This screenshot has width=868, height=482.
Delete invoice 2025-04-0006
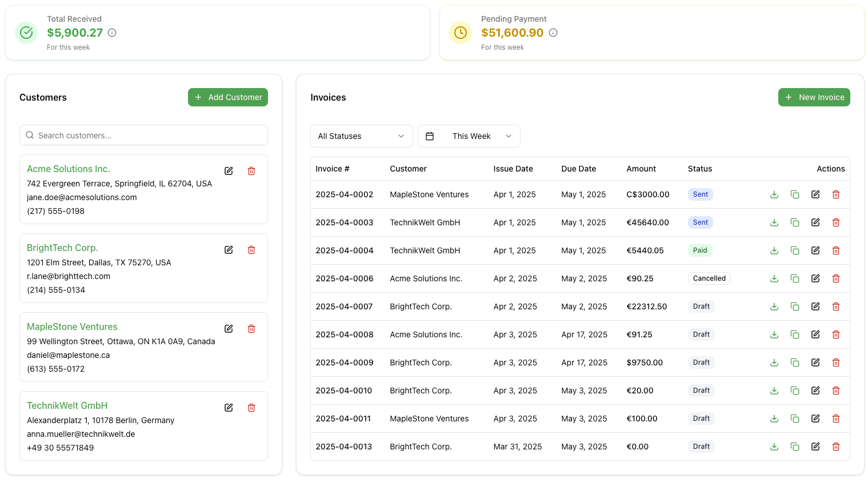[836, 278]
